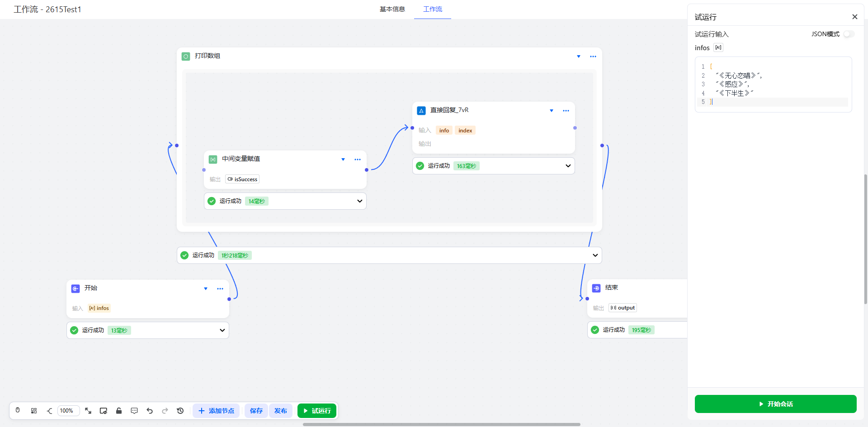Click the auto-layout nodes icon
The width and height of the screenshot is (868, 427).
[34, 411]
